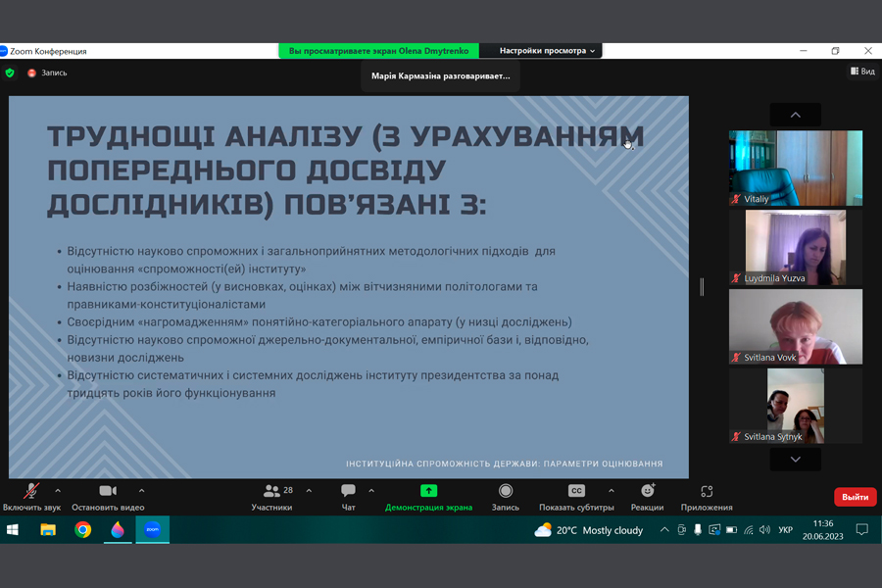882x588 pixels.
Task: Open Настройки просмотра view options dropdown
Action: pos(546,51)
